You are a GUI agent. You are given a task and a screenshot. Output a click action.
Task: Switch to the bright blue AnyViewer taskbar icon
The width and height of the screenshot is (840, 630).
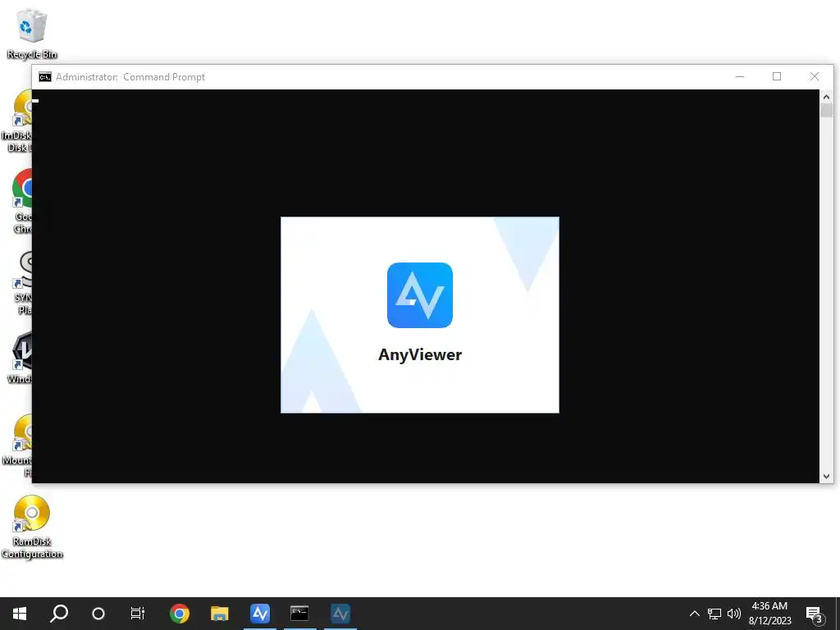260,614
